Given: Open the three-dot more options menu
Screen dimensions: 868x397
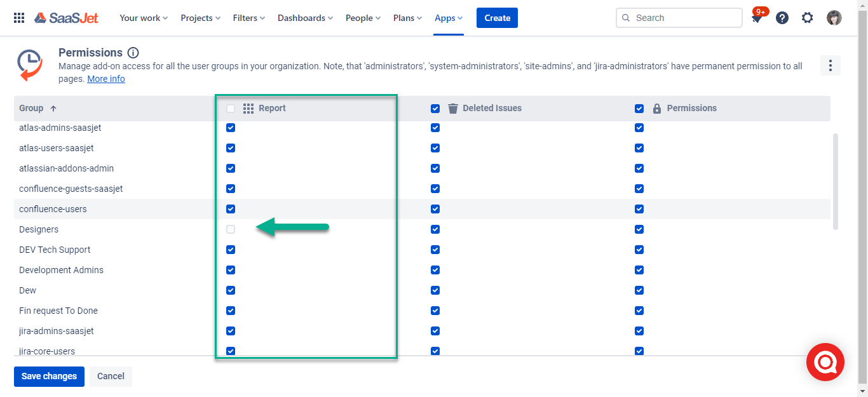Looking at the screenshot, I should click(831, 65).
